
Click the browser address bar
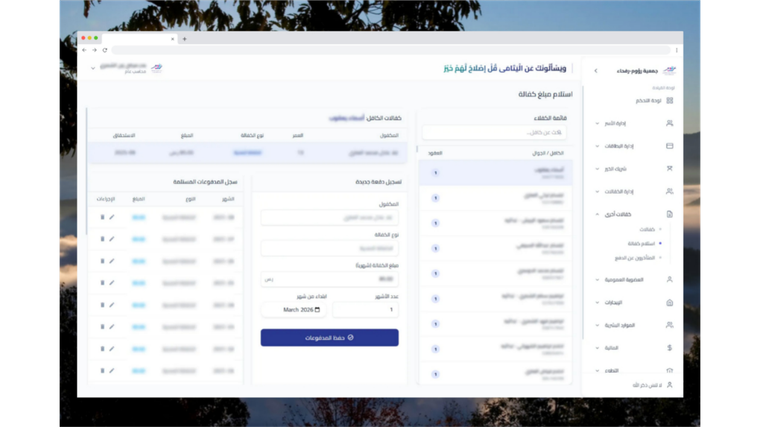click(391, 50)
